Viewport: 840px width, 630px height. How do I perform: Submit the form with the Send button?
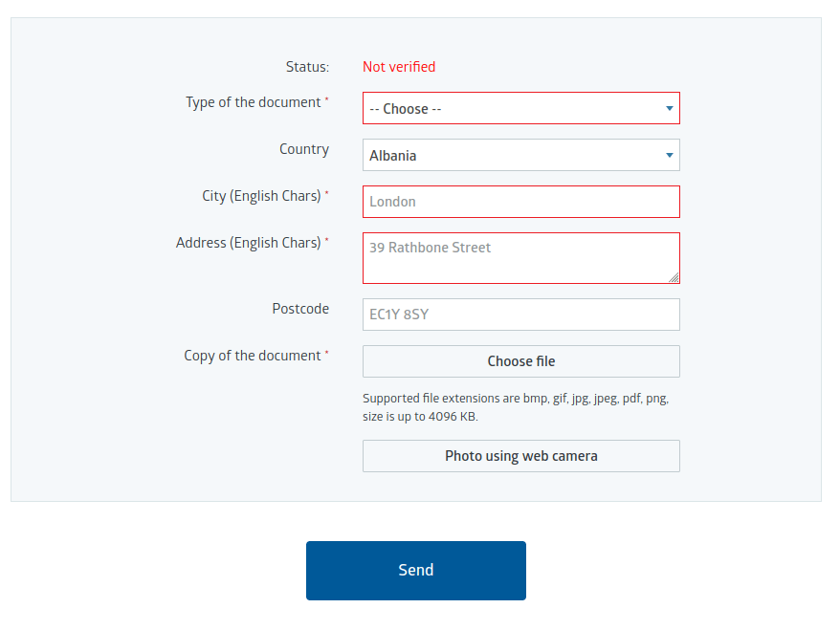[x=415, y=571]
